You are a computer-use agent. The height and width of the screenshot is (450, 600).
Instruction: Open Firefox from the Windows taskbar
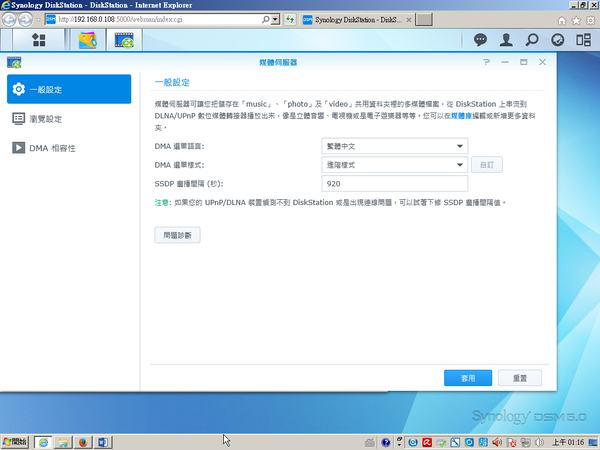(x=84, y=441)
